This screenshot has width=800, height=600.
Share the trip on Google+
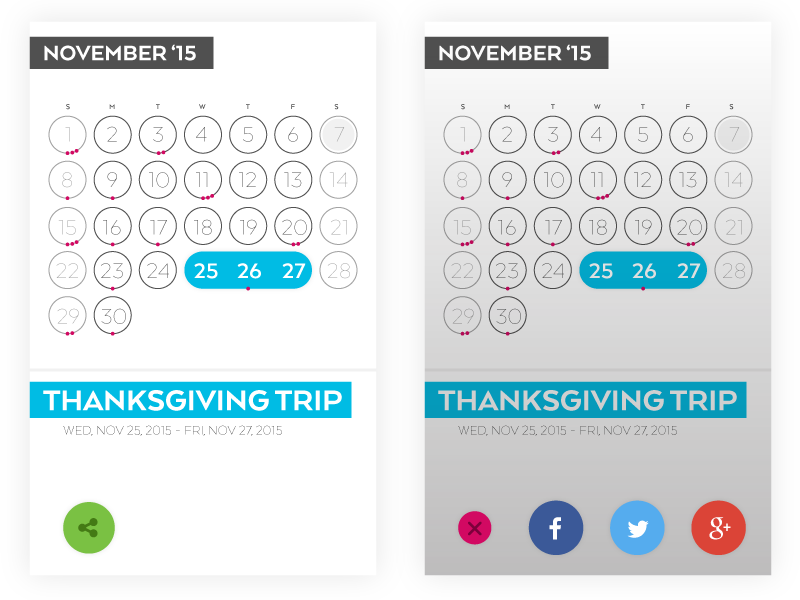[x=718, y=527]
